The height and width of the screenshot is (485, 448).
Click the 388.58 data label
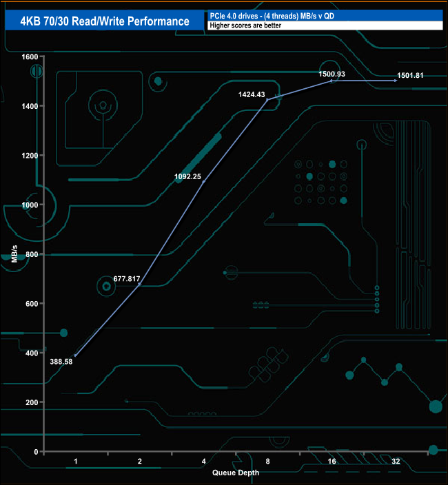61,362
